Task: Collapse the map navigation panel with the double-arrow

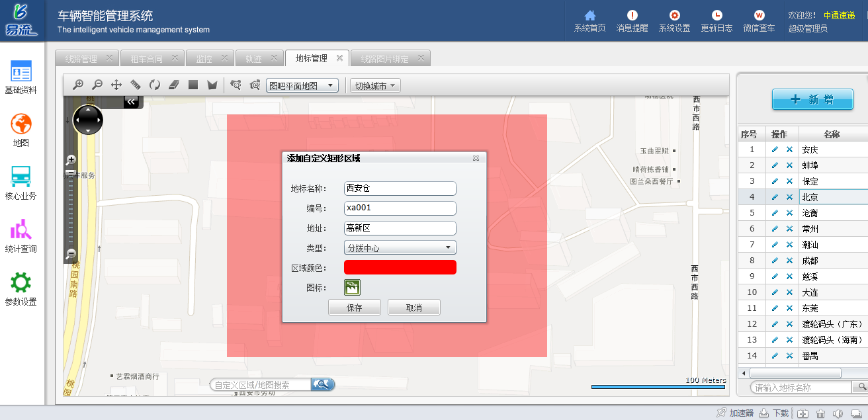Action: pos(131,101)
